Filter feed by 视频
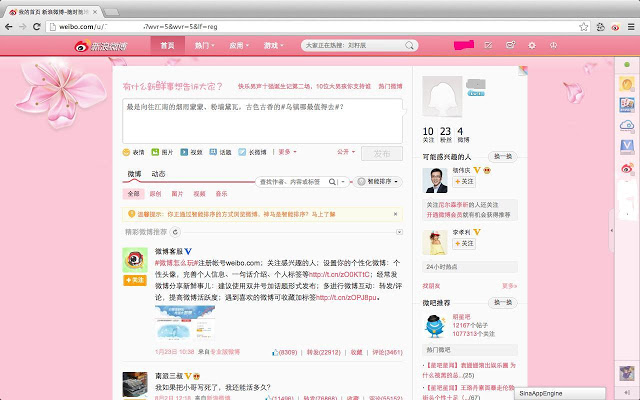 click(199, 194)
